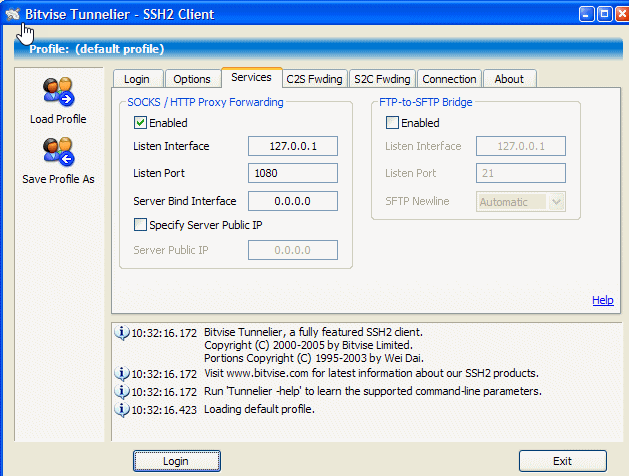Screen dimensions: 629x476
Task: Check Specify Server Public IP
Action: 140,225
